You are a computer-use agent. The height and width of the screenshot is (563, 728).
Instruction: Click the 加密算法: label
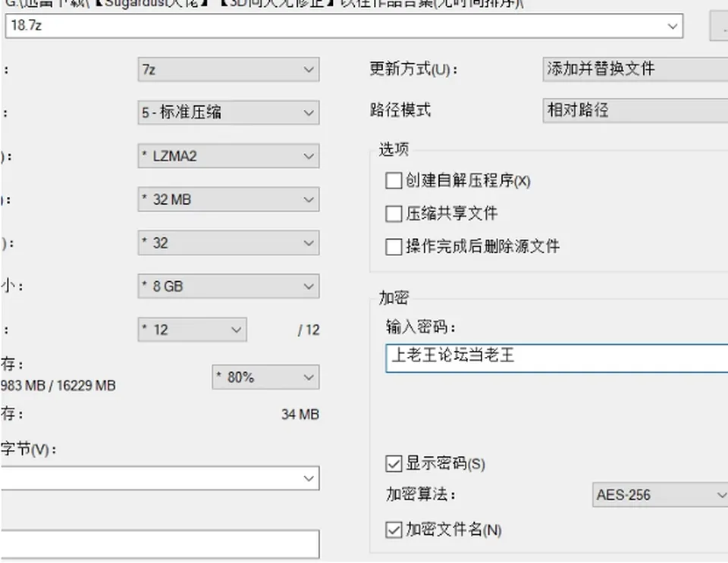[x=421, y=494]
